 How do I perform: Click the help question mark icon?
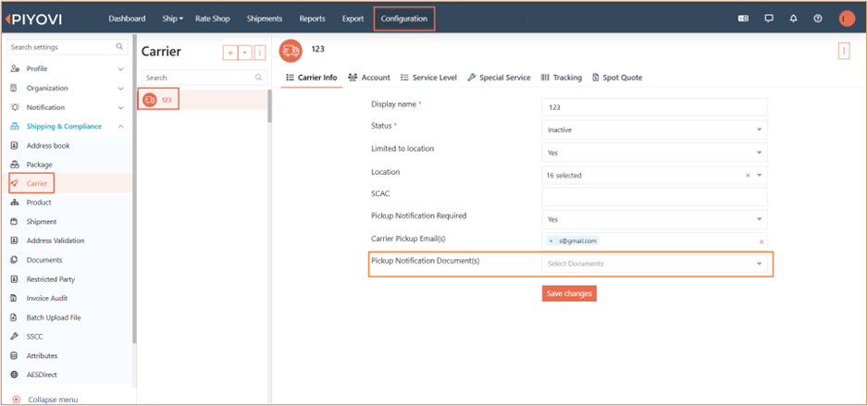818,18
